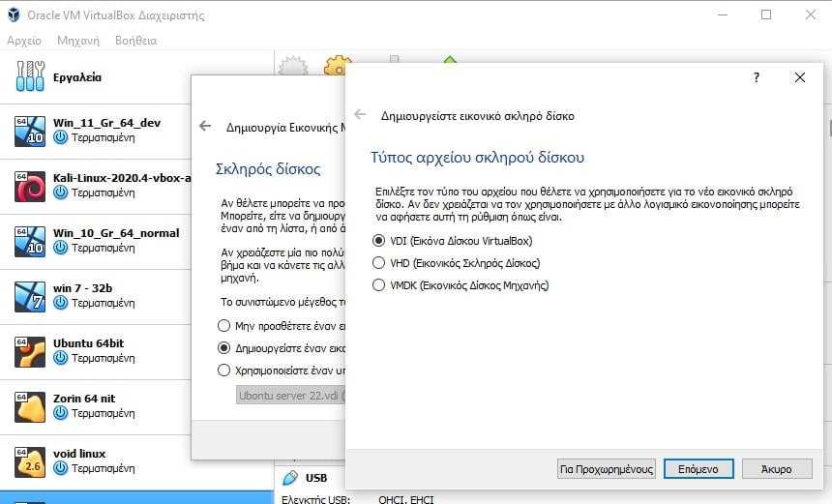Click power status icon of win 7 - 32b
Viewport: 832px width, 504px height.
(x=61, y=304)
